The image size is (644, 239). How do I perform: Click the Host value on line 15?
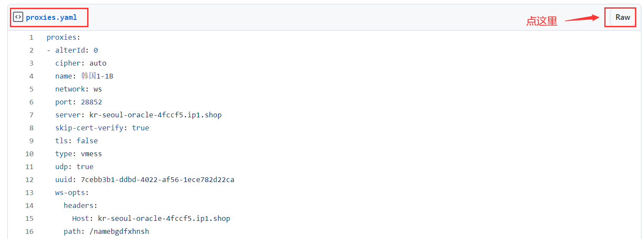(x=164, y=218)
